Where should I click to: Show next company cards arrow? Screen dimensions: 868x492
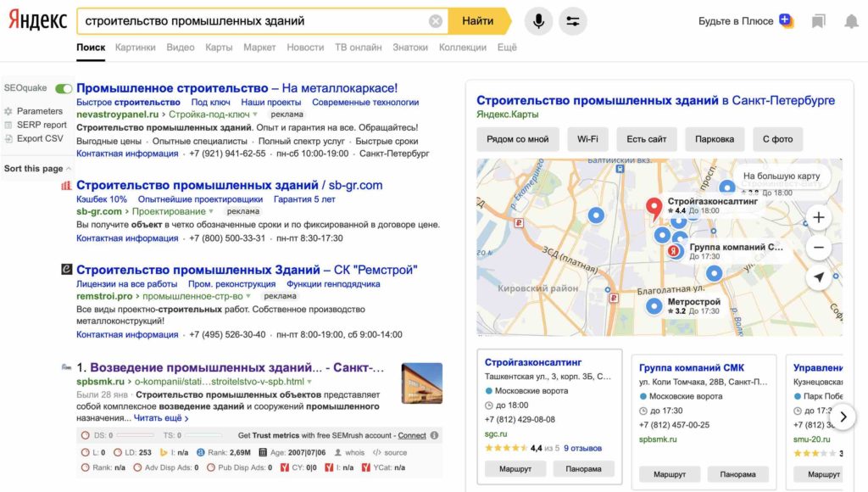coord(843,417)
